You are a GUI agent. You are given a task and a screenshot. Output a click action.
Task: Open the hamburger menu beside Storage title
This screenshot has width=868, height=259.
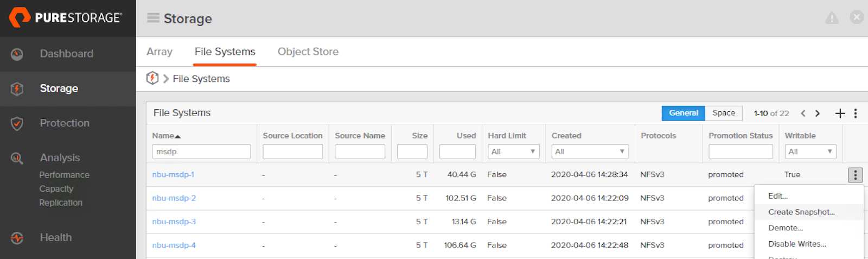153,18
